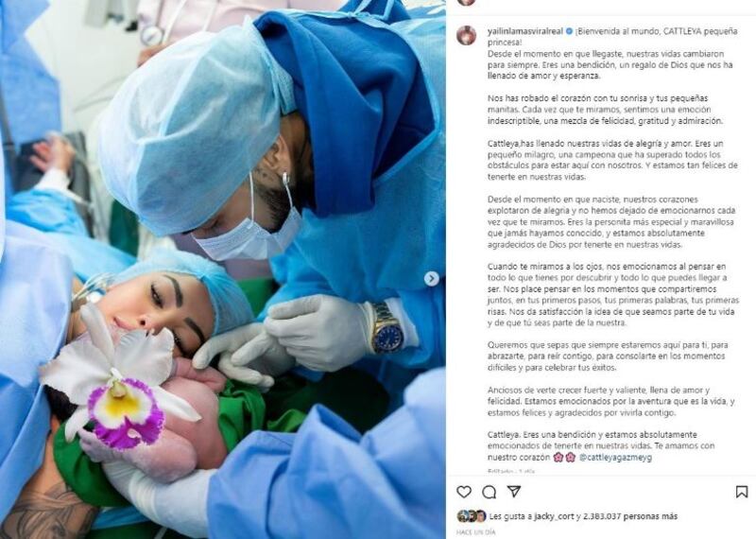This screenshot has height=539, width=756.
Task: Open jacky_cort profile from likes line
Action: click(554, 516)
